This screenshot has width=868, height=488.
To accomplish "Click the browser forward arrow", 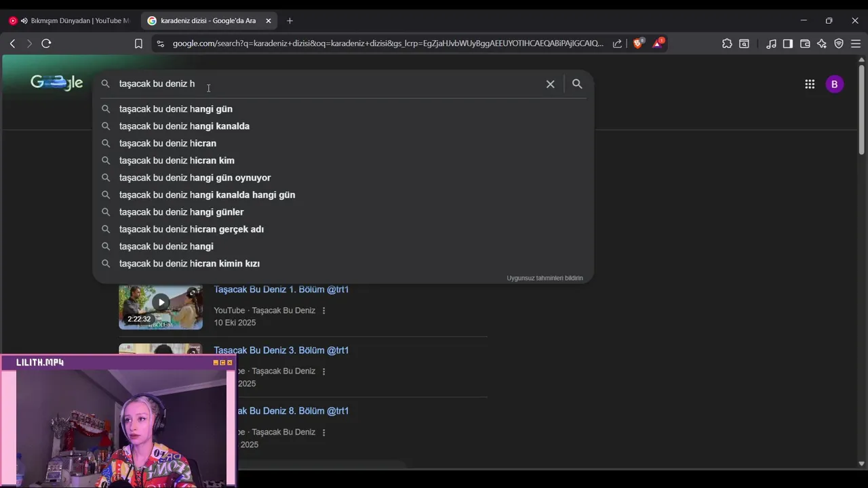I will (x=28, y=43).
